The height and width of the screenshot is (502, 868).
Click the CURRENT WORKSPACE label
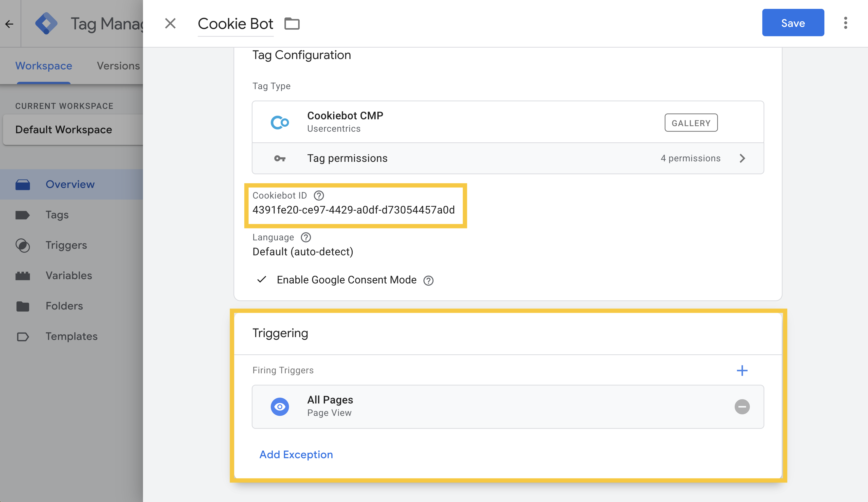pos(64,106)
